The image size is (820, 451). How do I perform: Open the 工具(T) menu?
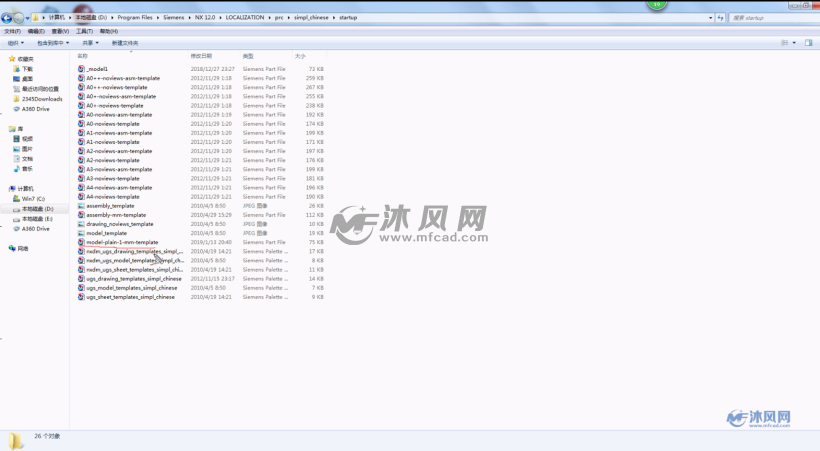click(84, 31)
